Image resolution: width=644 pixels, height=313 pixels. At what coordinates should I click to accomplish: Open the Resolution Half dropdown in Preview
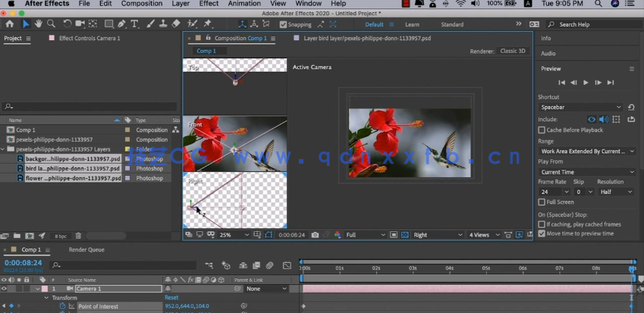616,192
